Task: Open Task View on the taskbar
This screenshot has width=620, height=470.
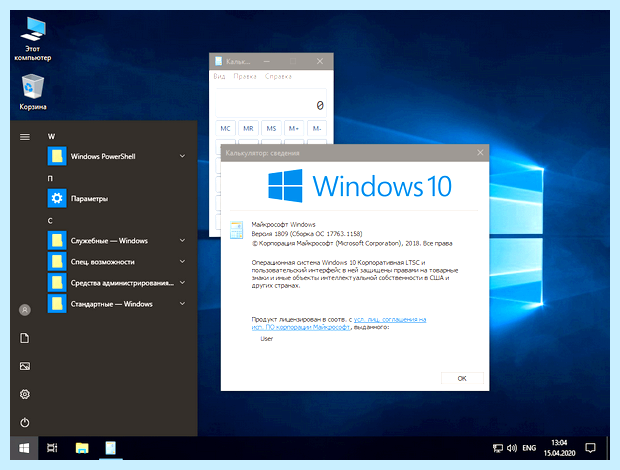Action: [x=52, y=448]
